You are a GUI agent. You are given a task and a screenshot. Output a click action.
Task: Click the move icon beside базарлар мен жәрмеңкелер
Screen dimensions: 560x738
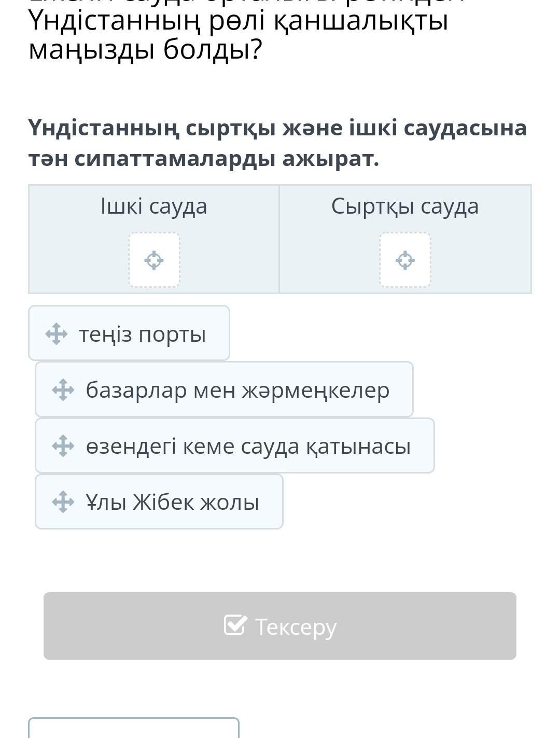[63, 390]
